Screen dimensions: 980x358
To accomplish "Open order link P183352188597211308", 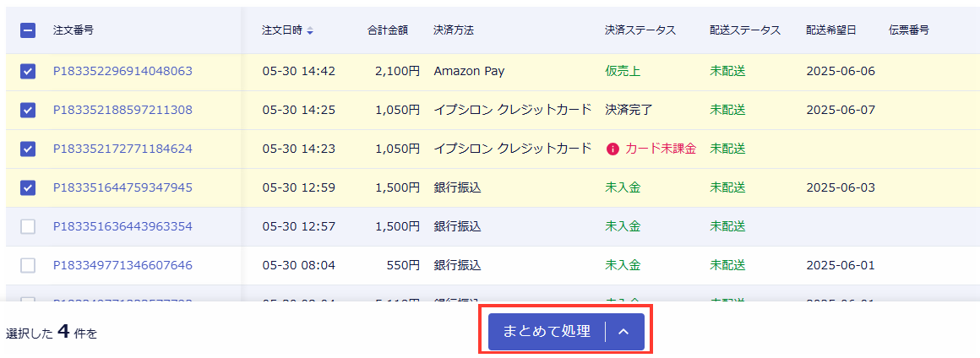I will click(x=122, y=110).
